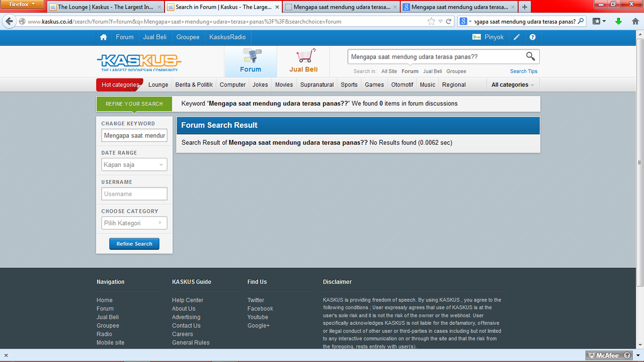Open Supranatural category

pos(317,85)
